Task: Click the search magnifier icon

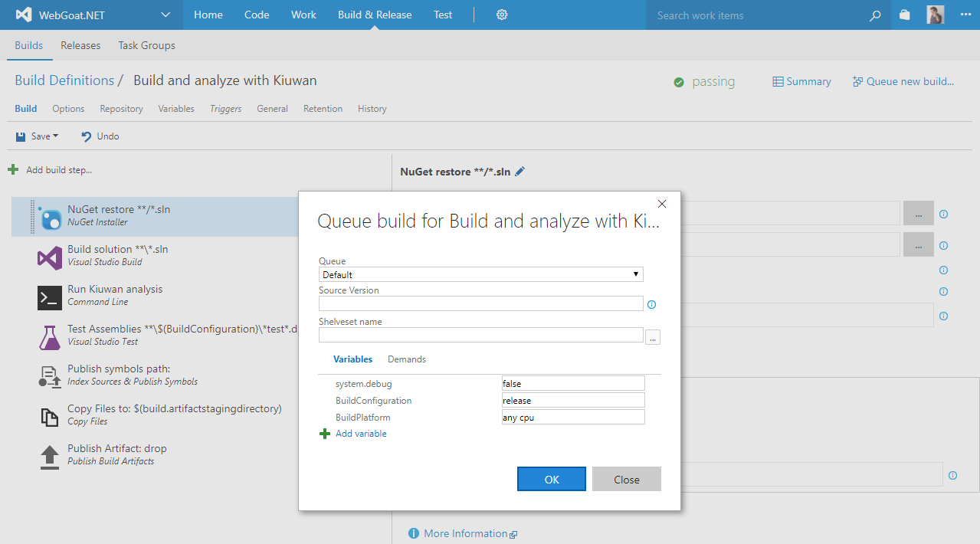Action: pyautogui.click(x=875, y=15)
